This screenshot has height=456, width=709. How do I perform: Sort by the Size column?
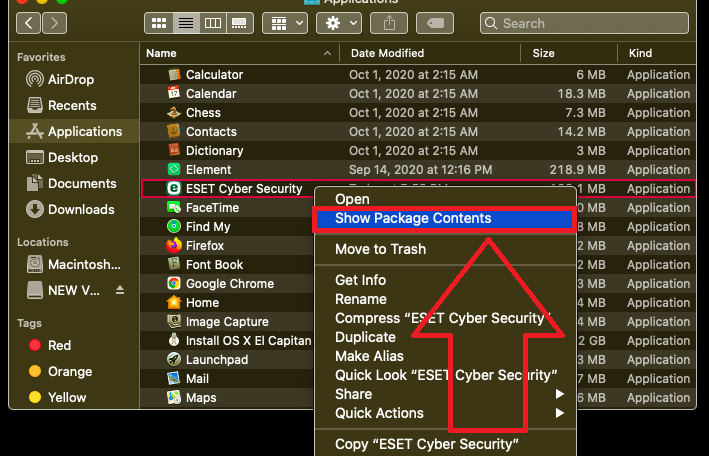tap(569, 53)
